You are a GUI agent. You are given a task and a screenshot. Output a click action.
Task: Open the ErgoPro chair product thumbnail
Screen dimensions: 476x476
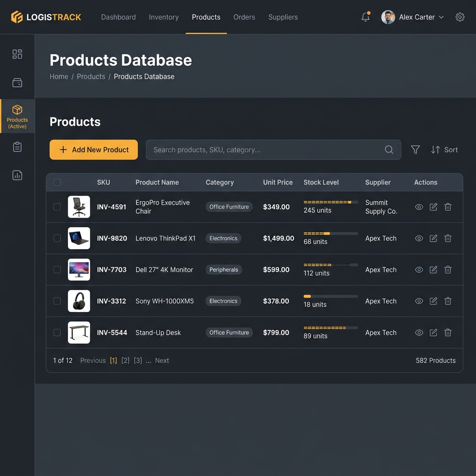[x=79, y=207]
